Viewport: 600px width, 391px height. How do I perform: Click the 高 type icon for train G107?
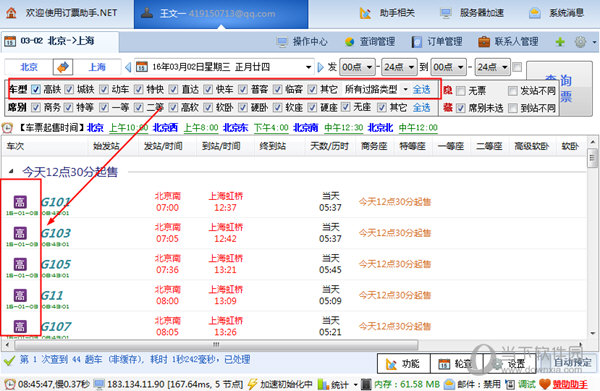click(20, 326)
